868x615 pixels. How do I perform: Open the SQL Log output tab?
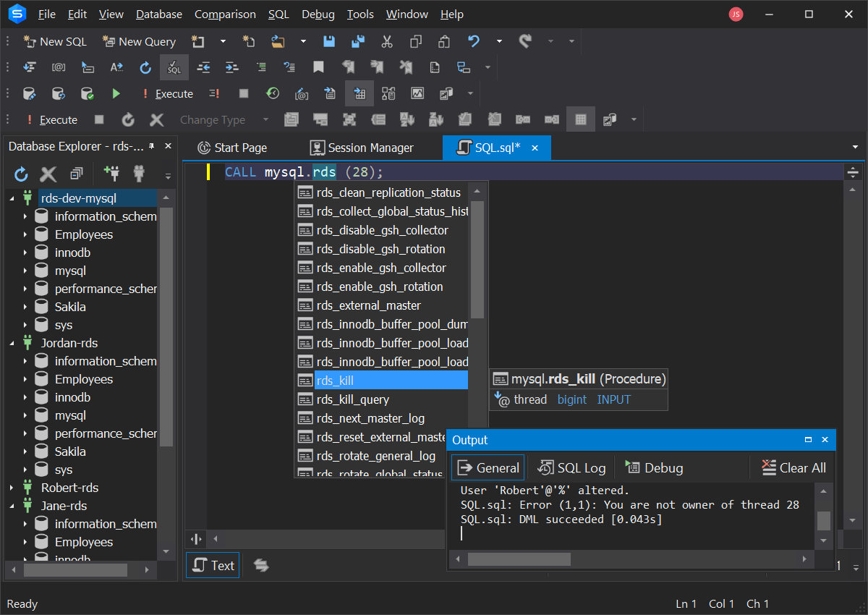[x=571, y=467]
